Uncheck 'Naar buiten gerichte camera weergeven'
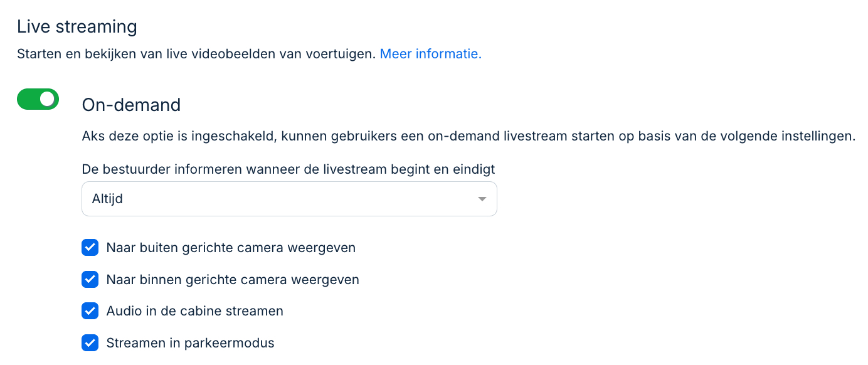 pyautogui.click(x=90, y=247)
